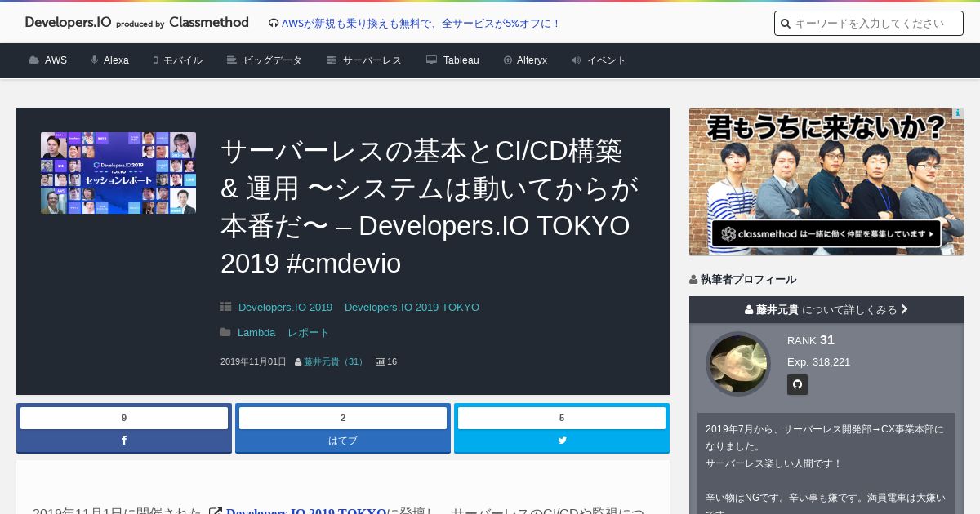This screenshot has height=514, width=980.
Task: Click the Exp. 318,221 value
Action: click(818, 361)
